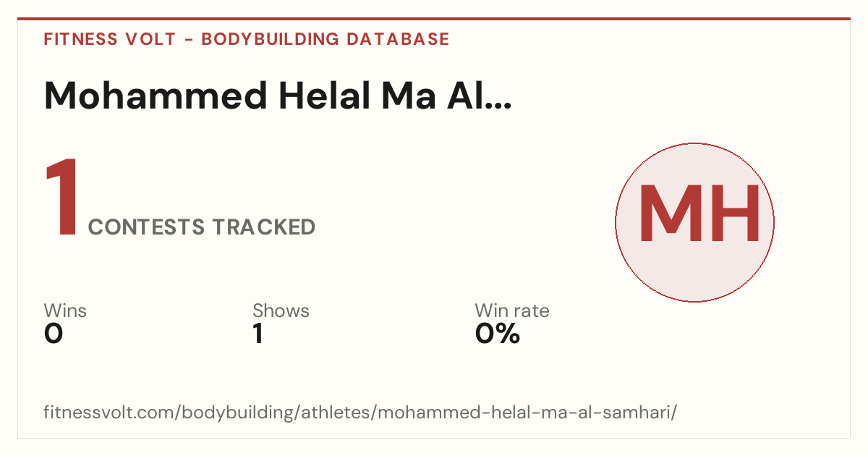The width and height of the screenshot is (868, 456).
Task: Click the mohammed-helal-ma-al-samhari slug in the URL
Action: [x=524, y=413]
